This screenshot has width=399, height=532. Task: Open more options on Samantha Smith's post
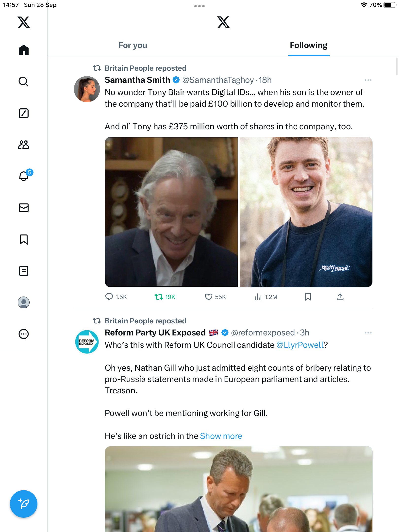(368, 80)
